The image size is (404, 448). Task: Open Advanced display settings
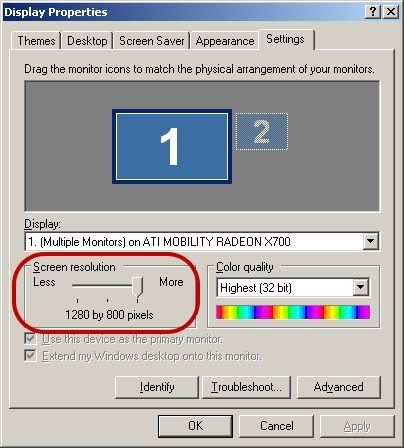[x=339, y=387]
